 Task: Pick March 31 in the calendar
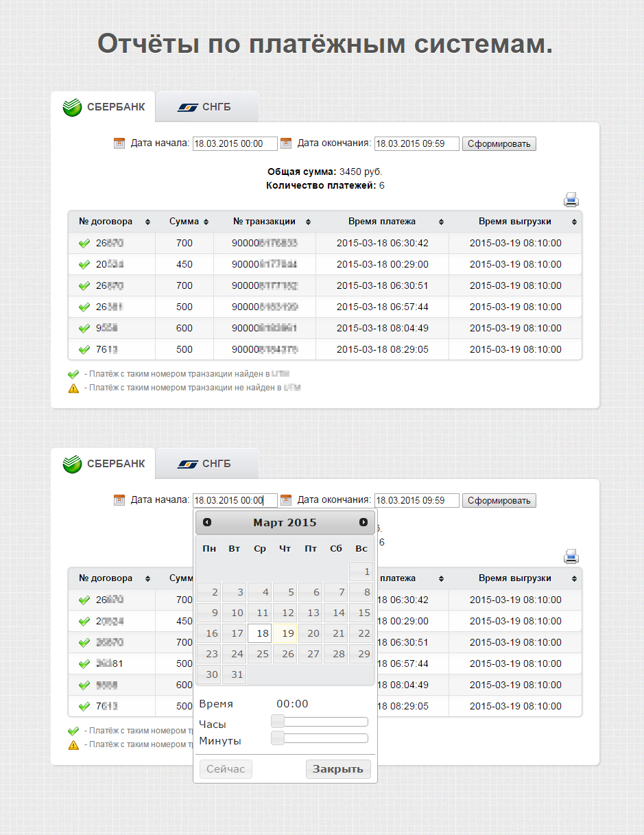coord(235,674)
